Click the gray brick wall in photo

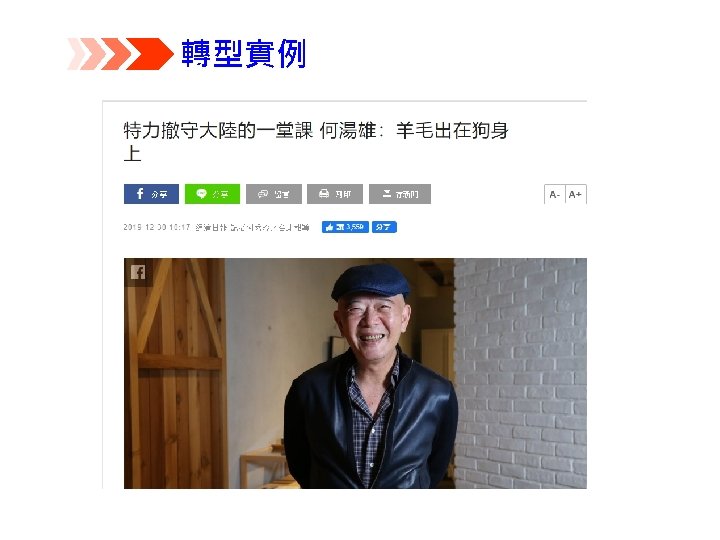pyautogui.click(x=520, y=373)
